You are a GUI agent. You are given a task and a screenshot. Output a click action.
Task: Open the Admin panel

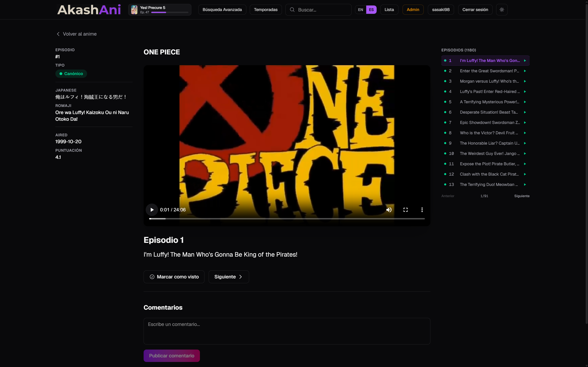413,10
